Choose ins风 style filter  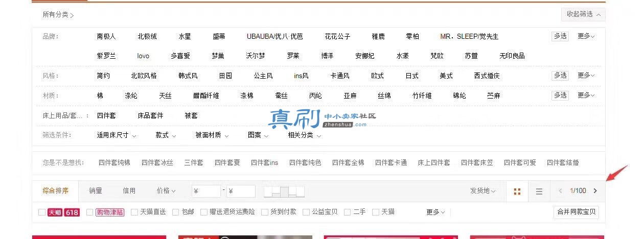tap(302, 76)
